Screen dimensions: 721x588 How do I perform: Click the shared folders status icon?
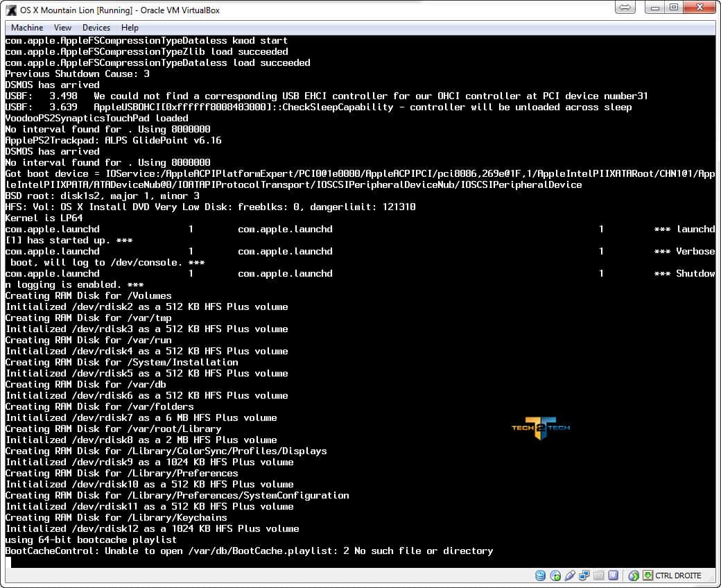(599, 575)
